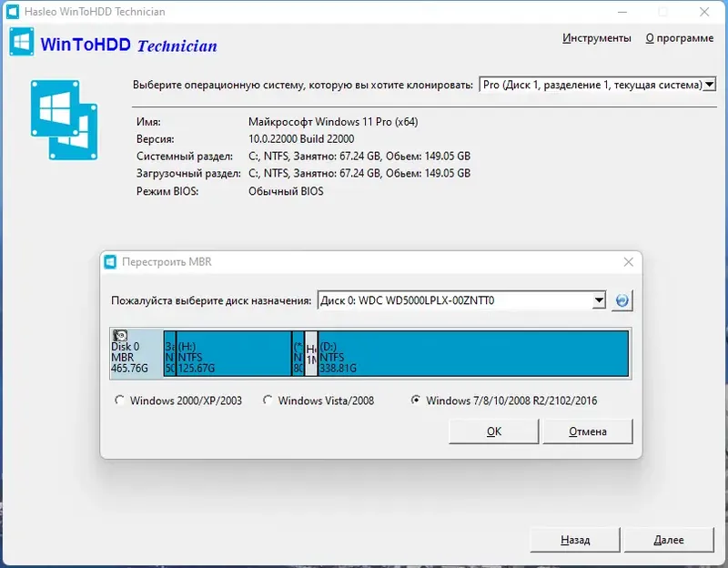
Task: Click the 10.0.22000 Build 22000 version text
Action: coord(301,139)
